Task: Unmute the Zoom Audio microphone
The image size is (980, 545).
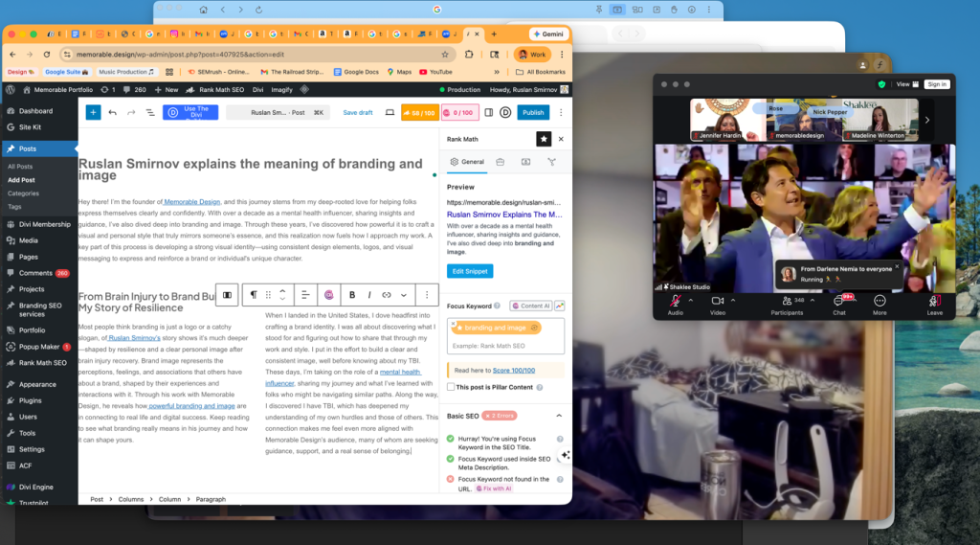Action: pos(674,301)
